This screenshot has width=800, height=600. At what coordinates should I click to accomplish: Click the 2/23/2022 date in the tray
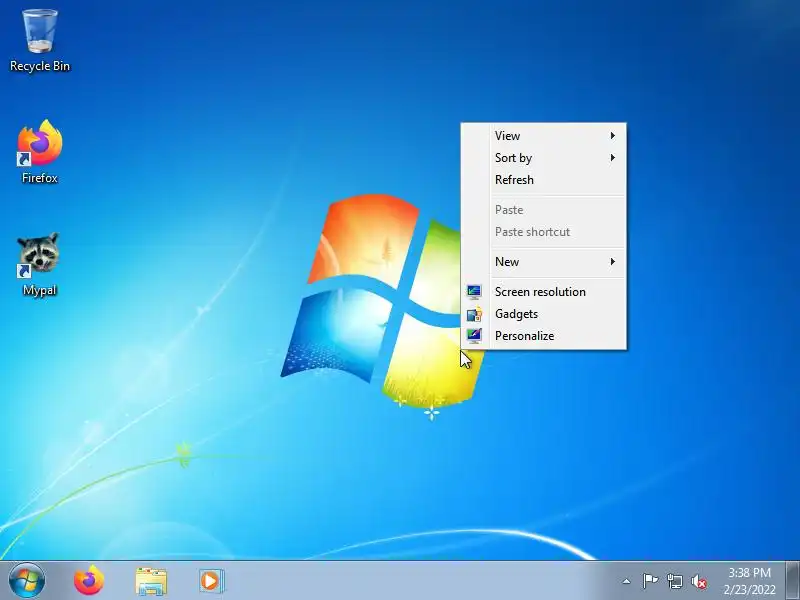(749, 589)
